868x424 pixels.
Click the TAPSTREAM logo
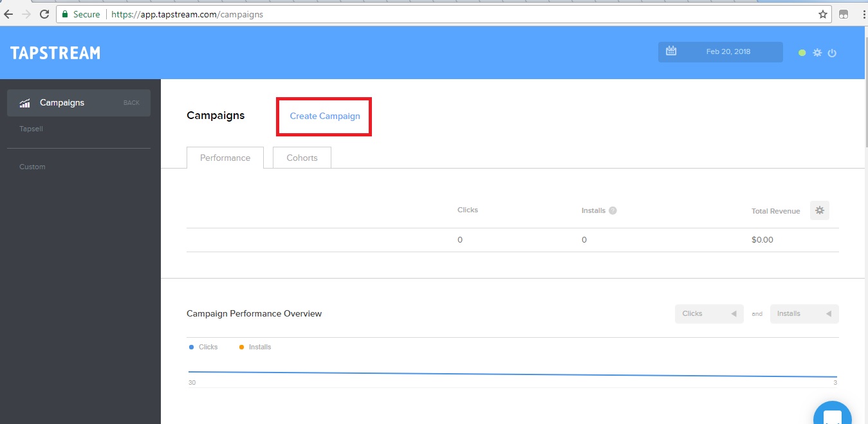pos(55,53)
